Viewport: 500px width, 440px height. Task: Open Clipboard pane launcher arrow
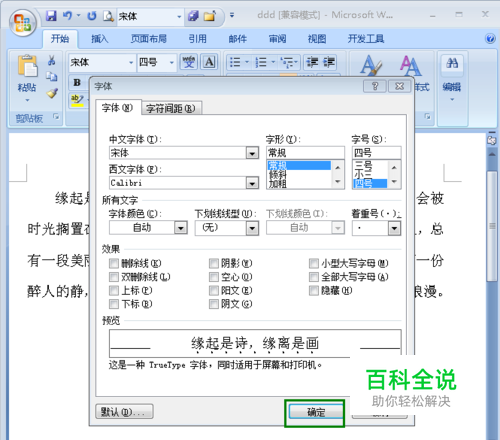pos(56,116)
